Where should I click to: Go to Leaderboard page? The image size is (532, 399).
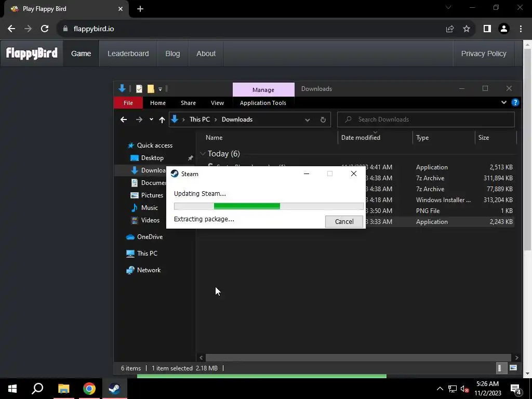point(128,54)
